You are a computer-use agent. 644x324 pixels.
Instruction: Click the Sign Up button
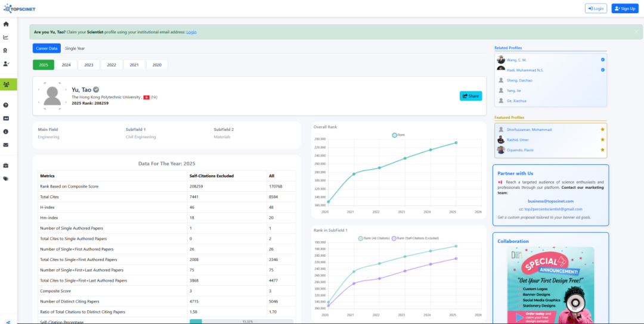[x=625, y=8]
